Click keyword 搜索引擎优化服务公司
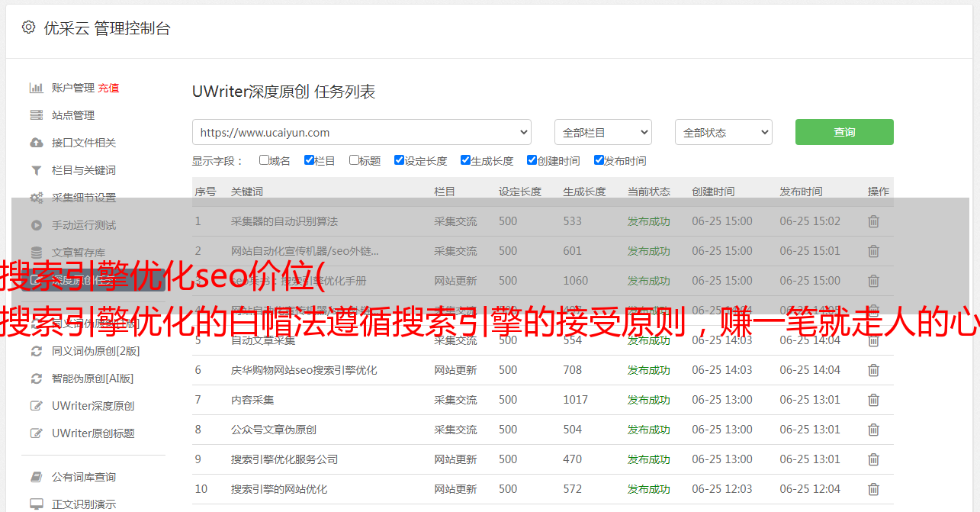 tap(284, 459)
